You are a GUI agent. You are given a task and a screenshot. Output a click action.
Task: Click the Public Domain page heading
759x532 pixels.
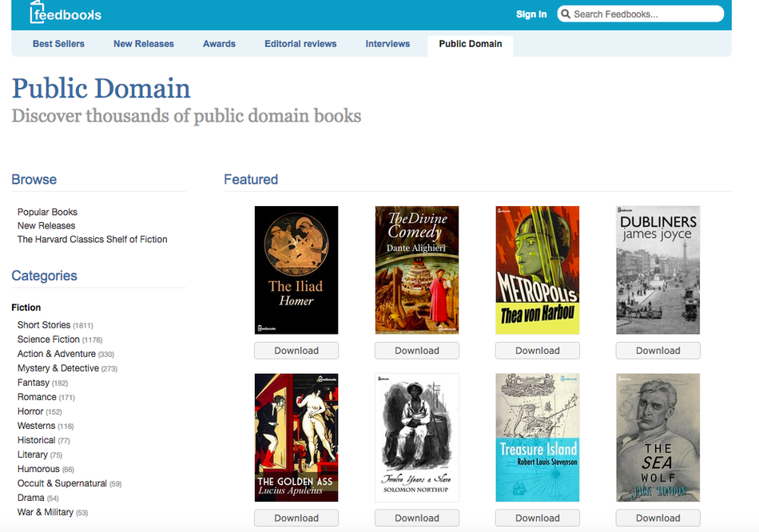tap(101, 89)
